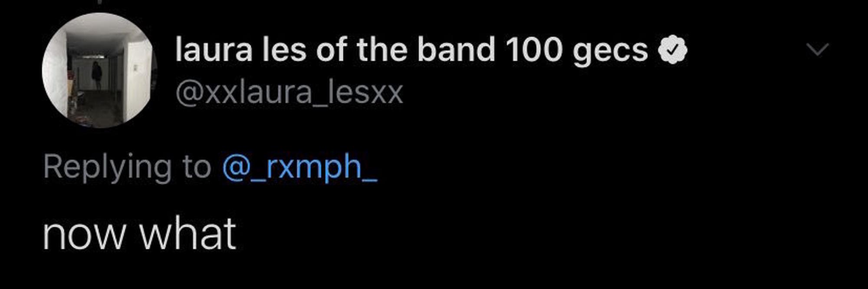The width and height of the screenshot is (868, 289).
Task: Click the word 'laura' in the display name
Action: [x=214, y=50]
